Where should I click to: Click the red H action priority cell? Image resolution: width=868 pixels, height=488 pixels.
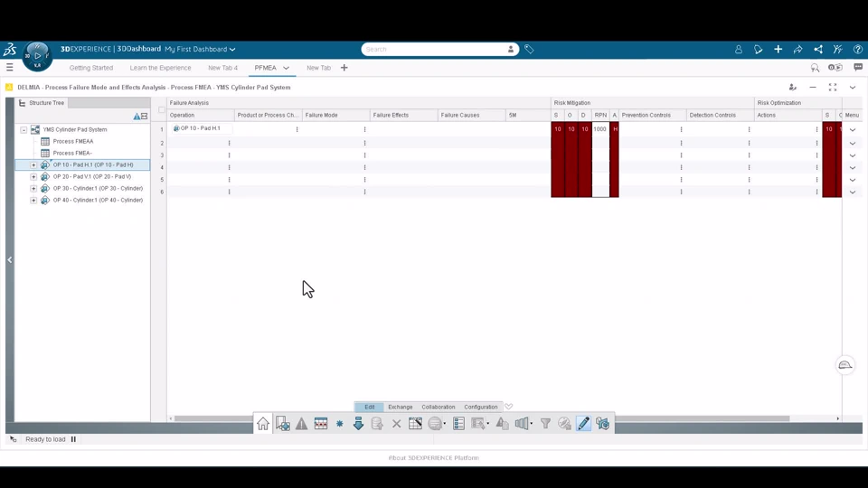pyautogui.click(x=615, y=129)
